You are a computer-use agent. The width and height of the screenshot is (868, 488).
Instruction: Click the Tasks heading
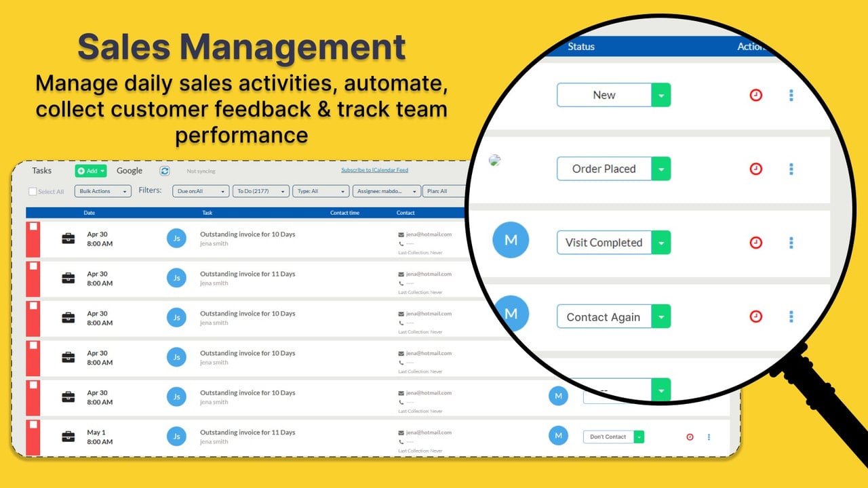coord(42,171)
